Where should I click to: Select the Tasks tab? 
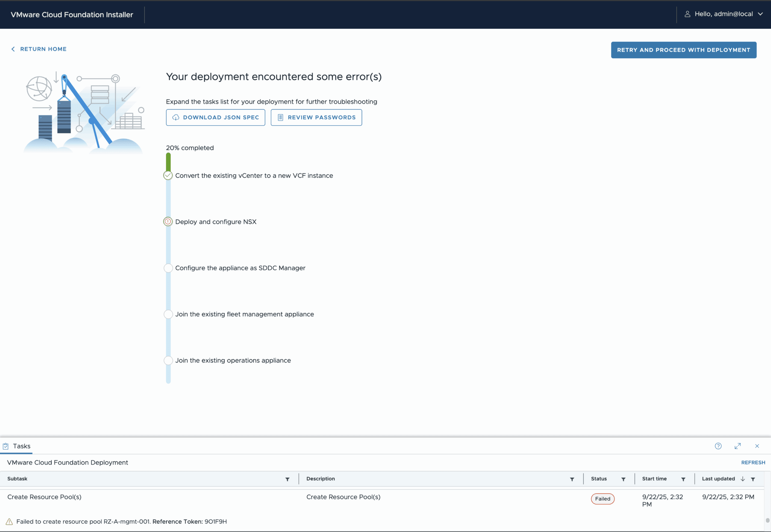17,446
